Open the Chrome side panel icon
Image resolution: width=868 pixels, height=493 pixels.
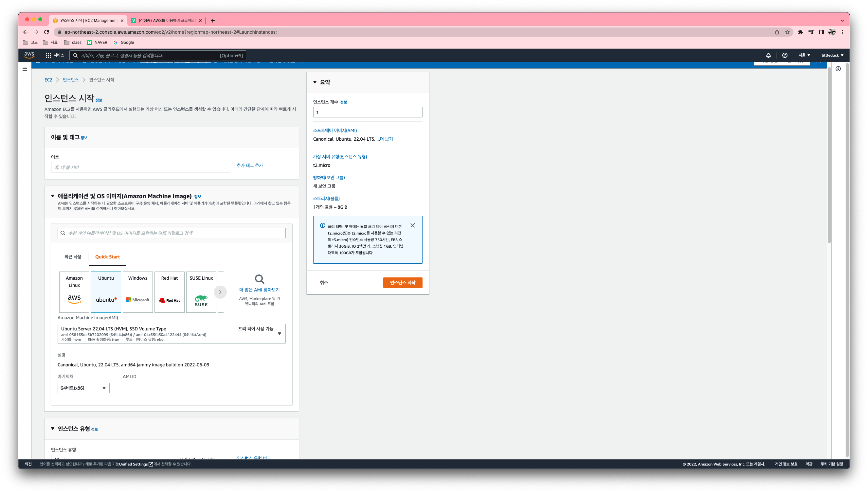click(x=821, y=32)
